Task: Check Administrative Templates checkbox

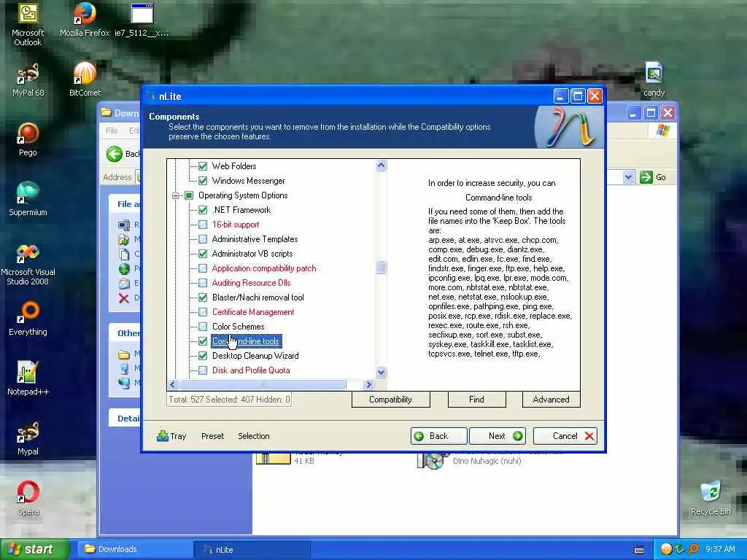Action: (x=203, y=239)
